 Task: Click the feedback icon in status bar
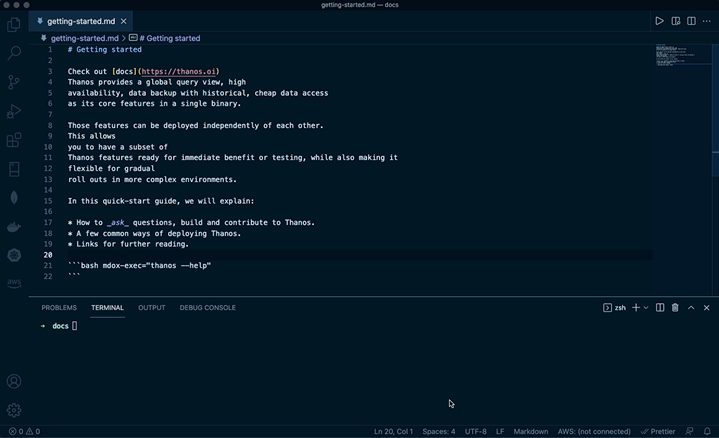(689, 431)
